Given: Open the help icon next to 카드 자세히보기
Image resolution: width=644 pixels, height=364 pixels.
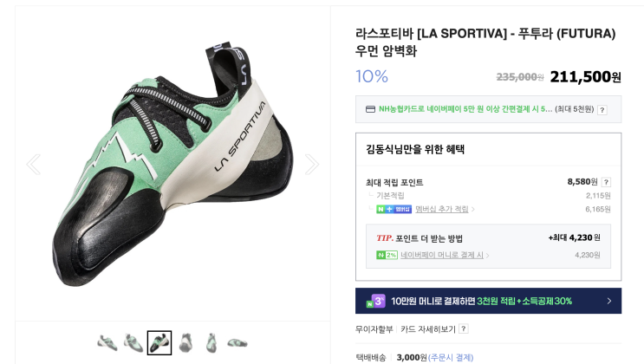Looking at the screenshot, I should click(x=464, y=329).
